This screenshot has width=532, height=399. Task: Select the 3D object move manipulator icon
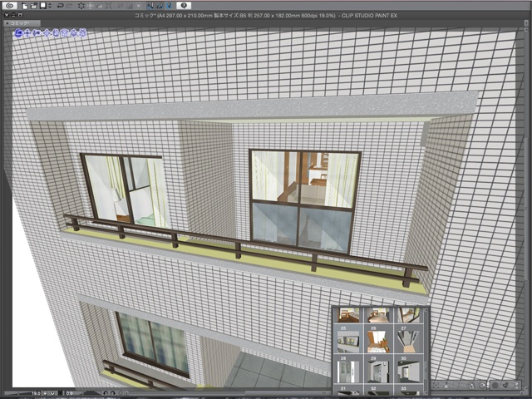(x=47, y=33)
